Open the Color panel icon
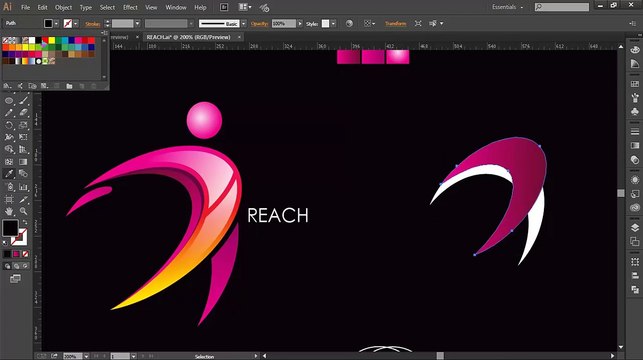This screenshot has height=360, width=643. click(635, 50)
